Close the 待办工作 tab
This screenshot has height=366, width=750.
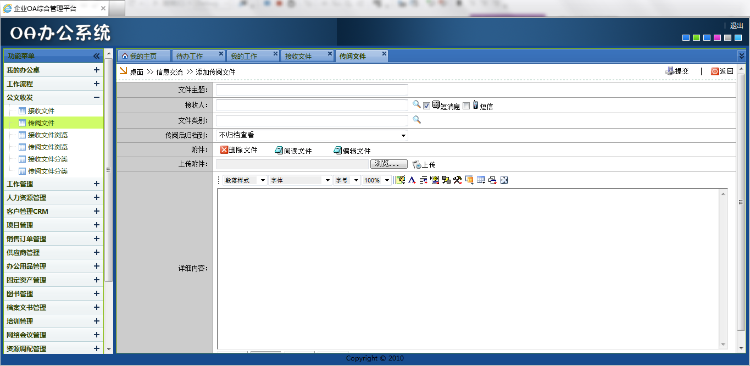coord(221,54)
